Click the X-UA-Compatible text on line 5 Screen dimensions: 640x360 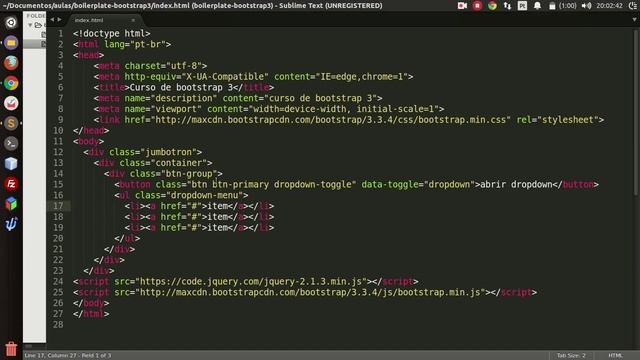point(225,77)
